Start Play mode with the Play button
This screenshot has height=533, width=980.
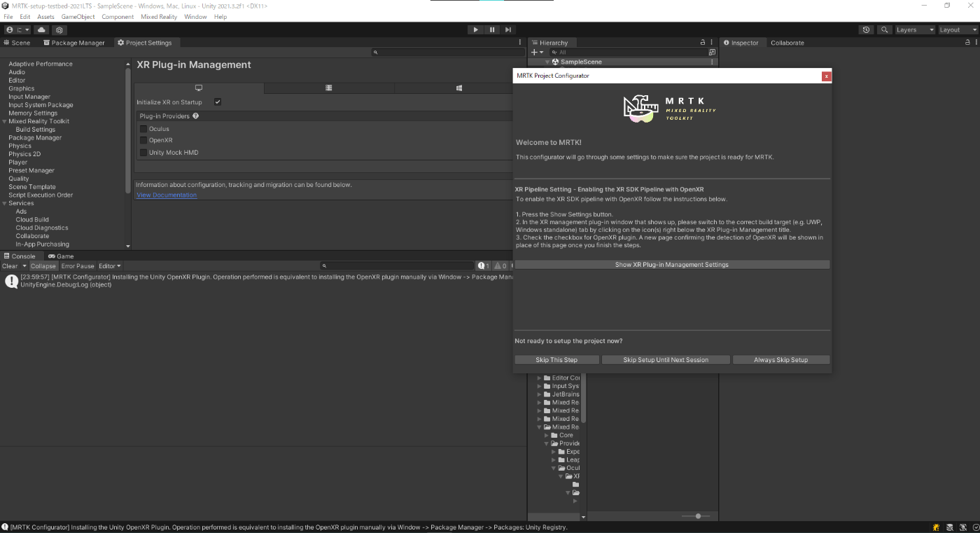click(x=475, y=29)
